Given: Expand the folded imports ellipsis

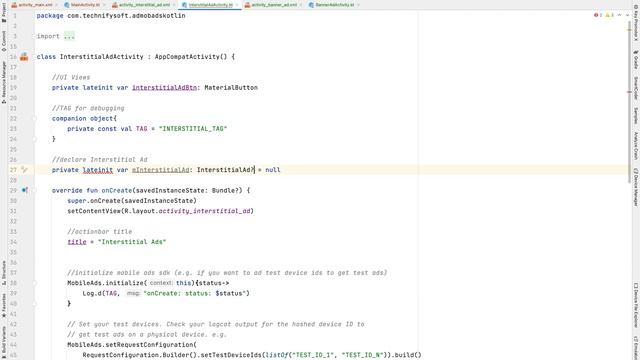Looking at the screenshot, I should tap(69, 36).
